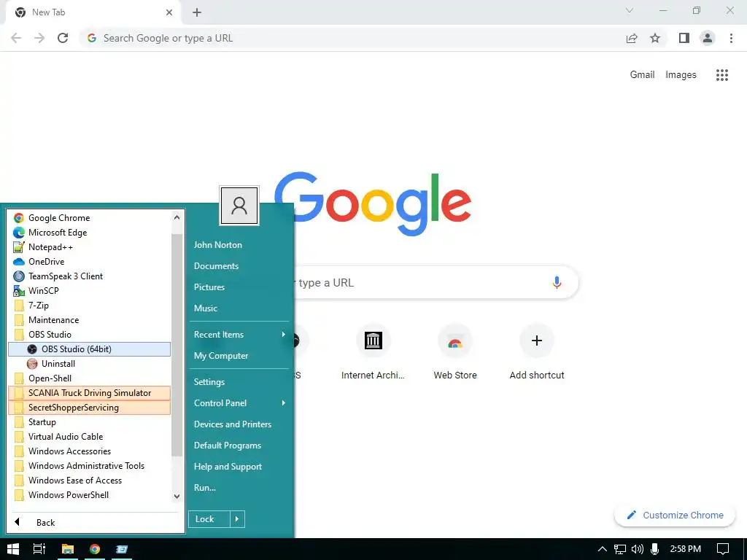Expand the Startup folder
Viewport: 747px width, 560px height.
point(89,422)
